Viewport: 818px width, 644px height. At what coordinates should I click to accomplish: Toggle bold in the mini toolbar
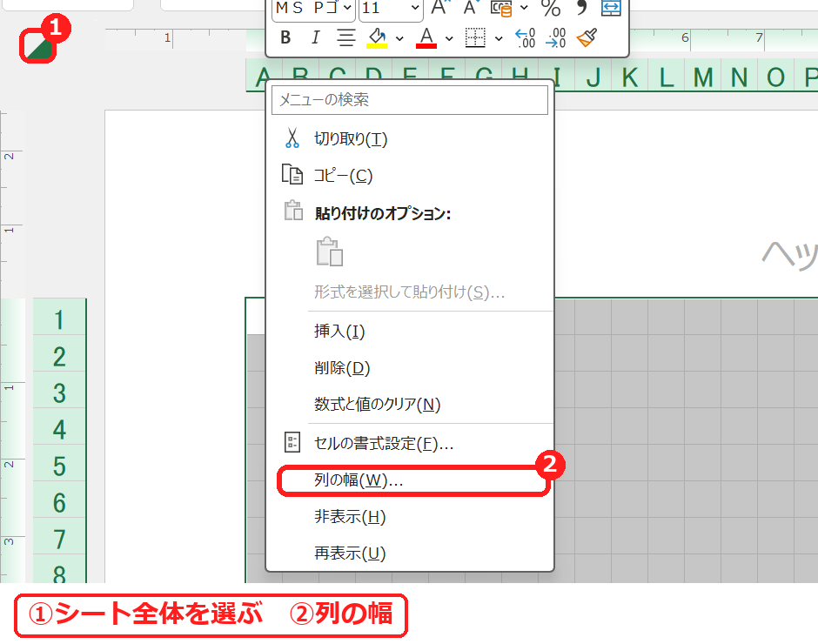coord(285,37)
